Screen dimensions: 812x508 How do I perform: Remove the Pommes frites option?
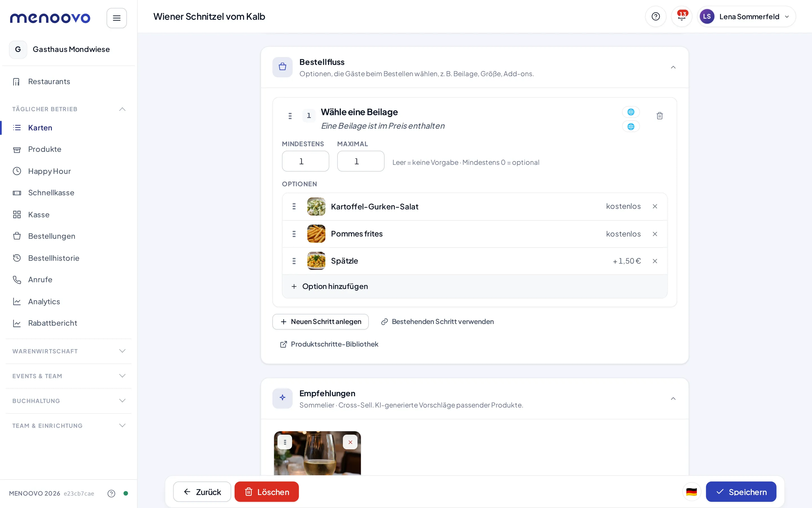(x=655, y=234)
